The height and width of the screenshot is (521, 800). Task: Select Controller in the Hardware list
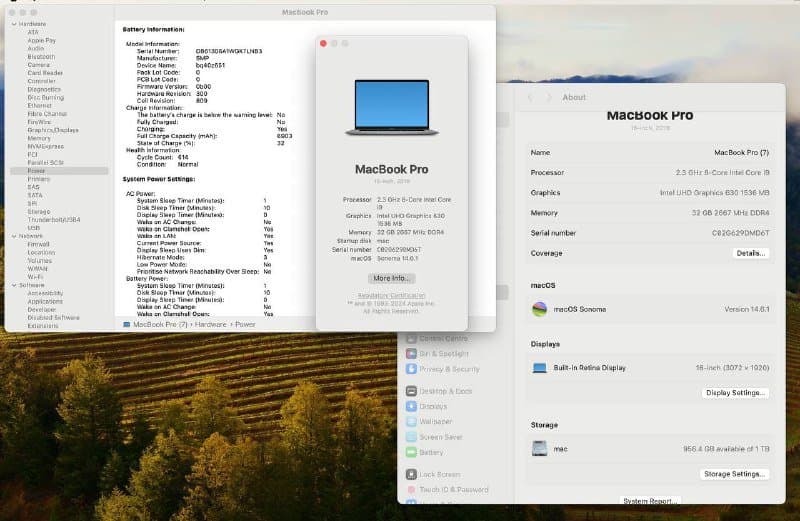click(42, 81)
